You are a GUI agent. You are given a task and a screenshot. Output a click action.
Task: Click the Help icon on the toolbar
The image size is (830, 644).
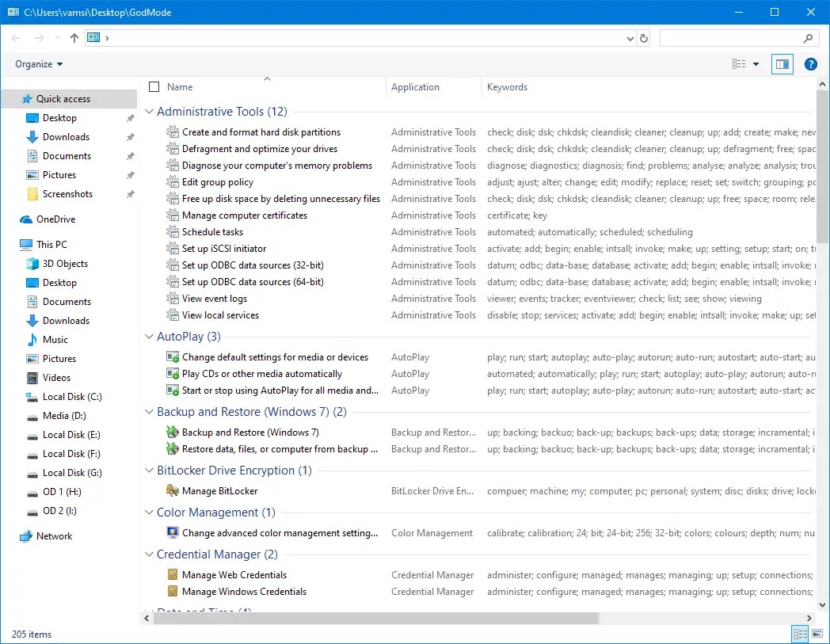[x=810, y=64]
